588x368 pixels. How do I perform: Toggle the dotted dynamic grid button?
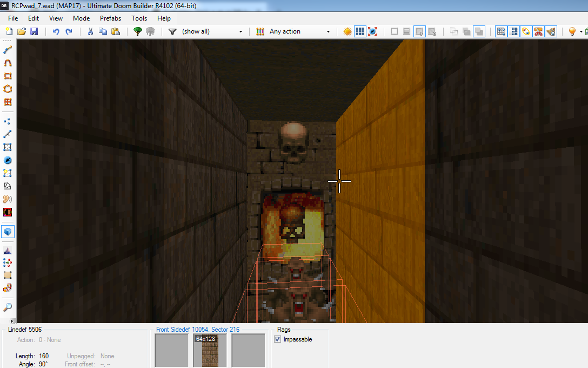click(513, 31)
